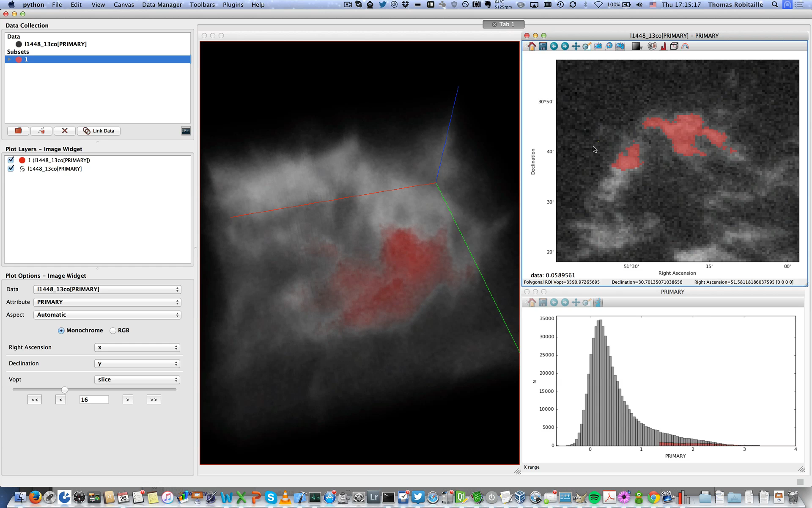Open Spotify from the Dock
812x508 pixels.
point(594,497)
